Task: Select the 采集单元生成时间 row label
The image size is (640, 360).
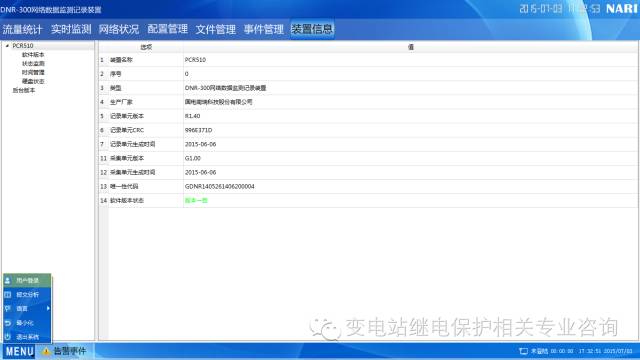Action: click(x=133, y=173)
